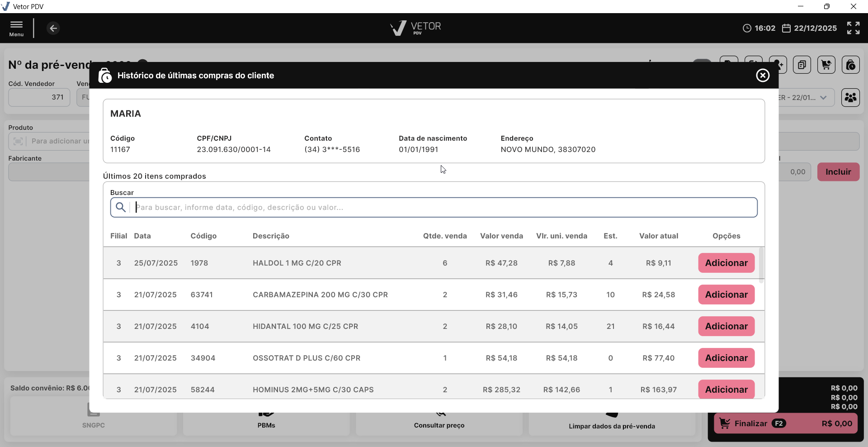Expand the dropdown ending in 22/01...
868x447 pixels.
pos(823,98)
